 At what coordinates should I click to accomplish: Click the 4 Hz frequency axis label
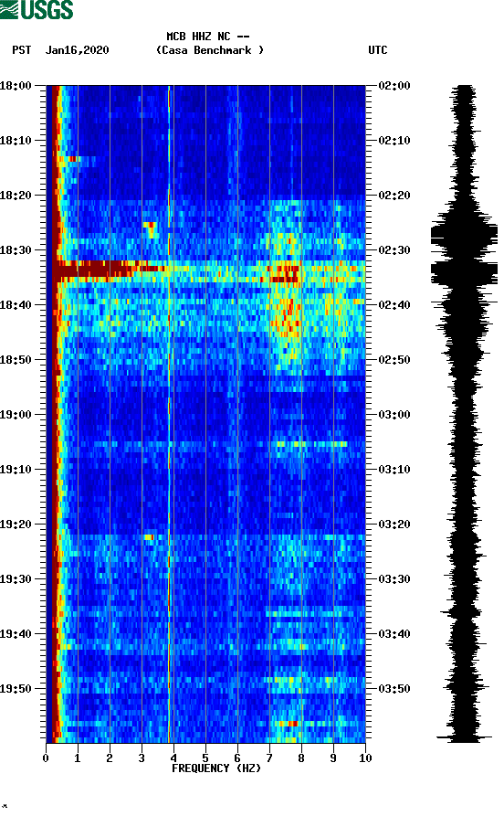tap(173, 758)
